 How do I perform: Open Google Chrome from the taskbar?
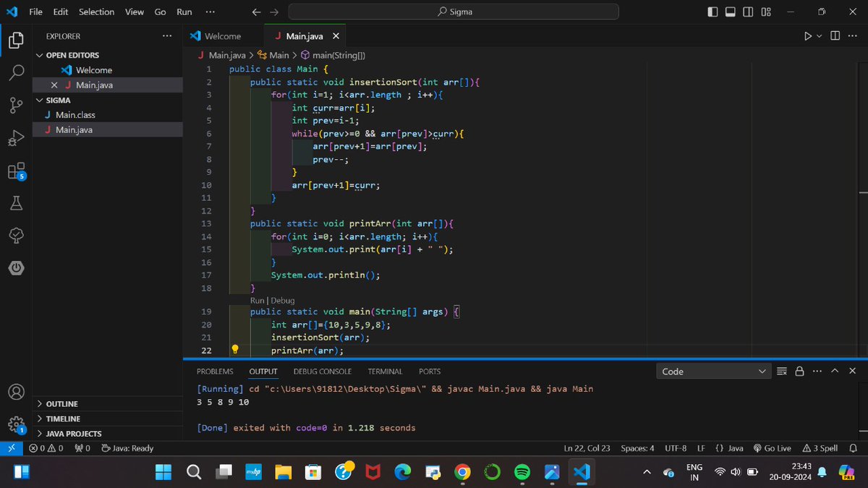tap(462, 472)
